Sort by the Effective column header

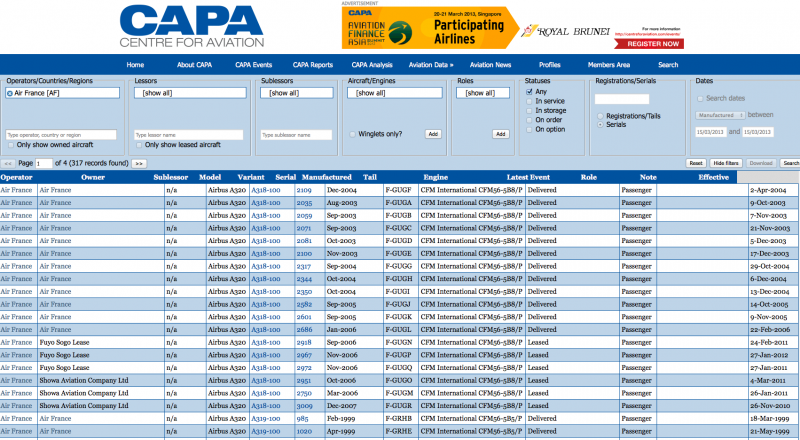tap(713, 177)
